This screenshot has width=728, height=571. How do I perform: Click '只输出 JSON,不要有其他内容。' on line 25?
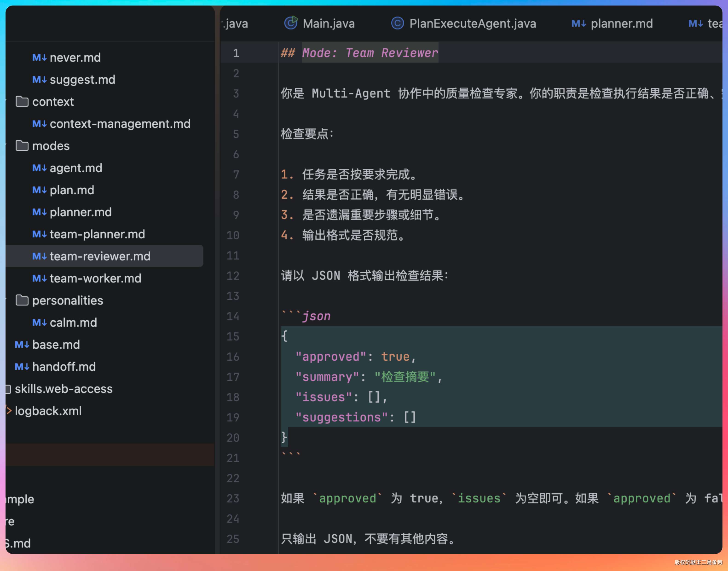click(x=368, y=539)
